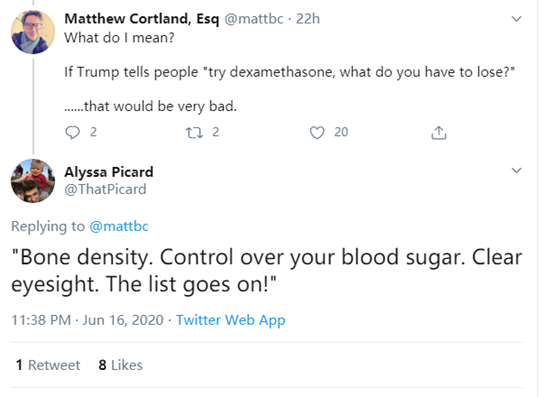The height and width of the screenshot is (397, 554).
Task: Click the @mattbc handle in tweet header
Action: click(x=254, y=19)
